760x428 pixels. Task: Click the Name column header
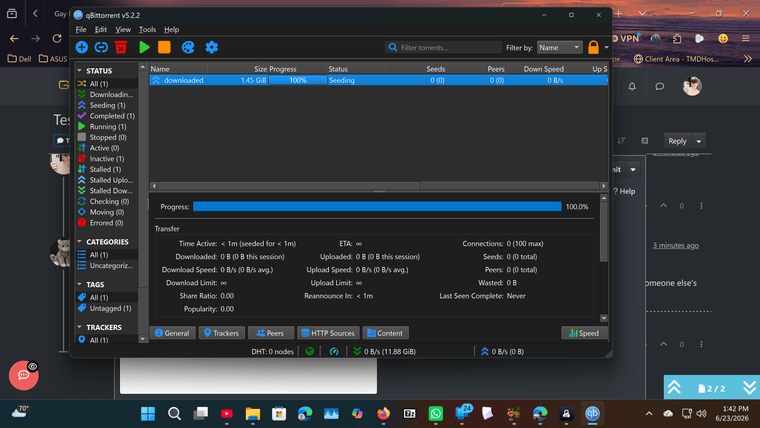(x=178, y=69)
